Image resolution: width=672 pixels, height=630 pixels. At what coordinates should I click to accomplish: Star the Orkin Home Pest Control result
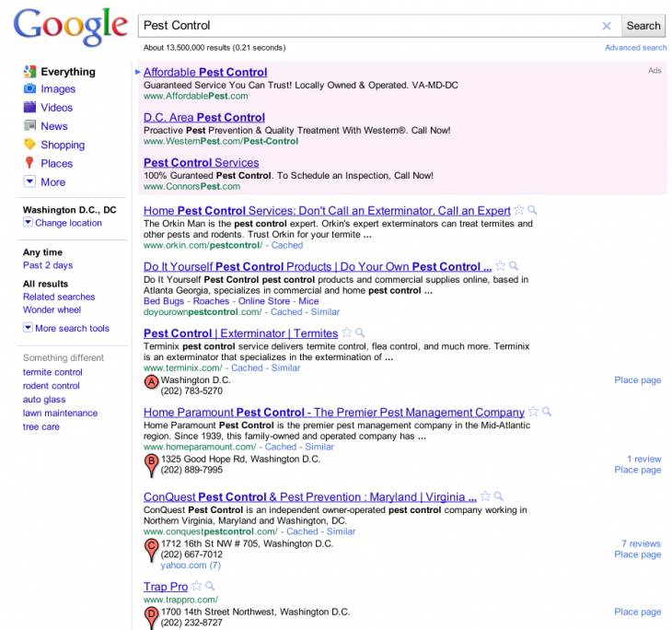coord(519,210)
